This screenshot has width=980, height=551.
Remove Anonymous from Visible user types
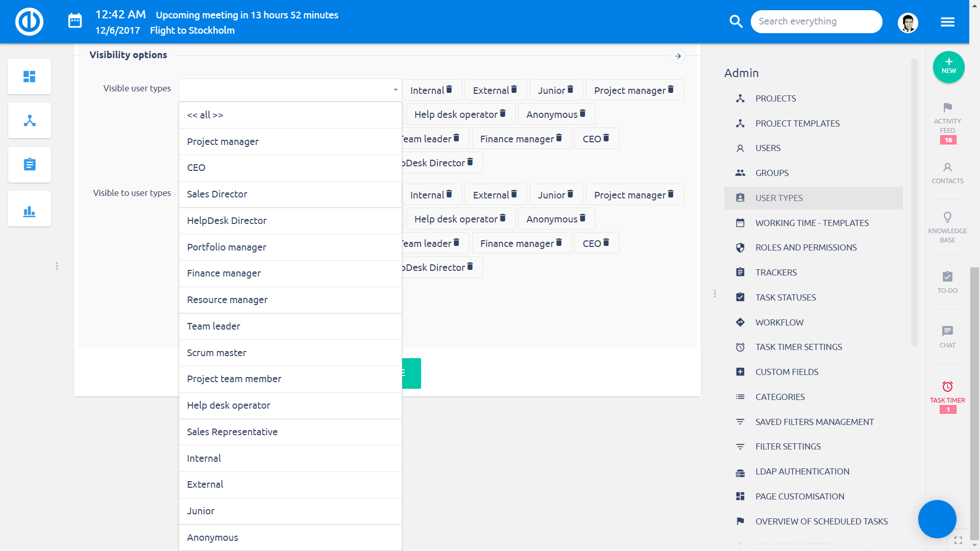[582, 113]
